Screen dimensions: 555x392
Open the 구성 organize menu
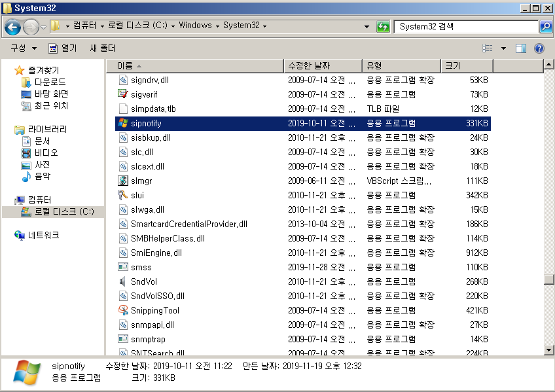(24, 48)
